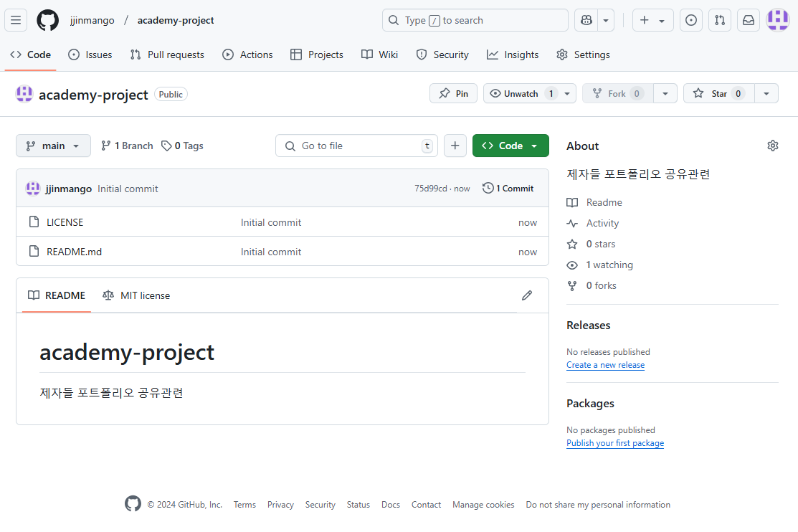Expand the green Code clone dropdown
Image resolution: width=798 pixels, height=532 pixels.
[510, 146]
